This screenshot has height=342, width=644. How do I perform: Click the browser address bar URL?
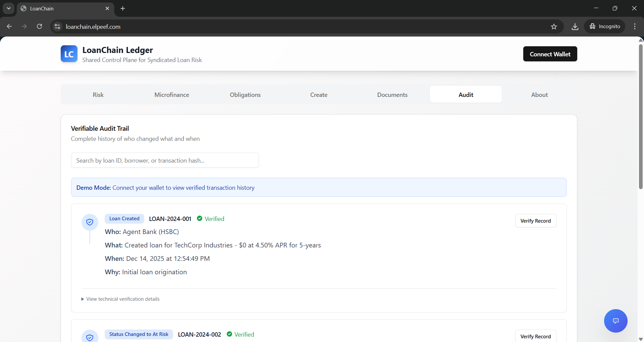click(x=93, y=26)
